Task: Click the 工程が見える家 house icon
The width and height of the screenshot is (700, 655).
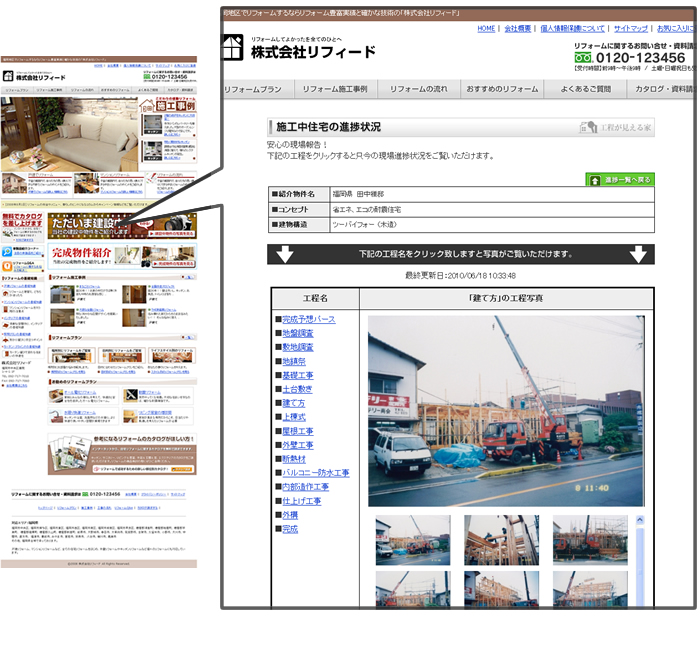Action: pos(588,127)
